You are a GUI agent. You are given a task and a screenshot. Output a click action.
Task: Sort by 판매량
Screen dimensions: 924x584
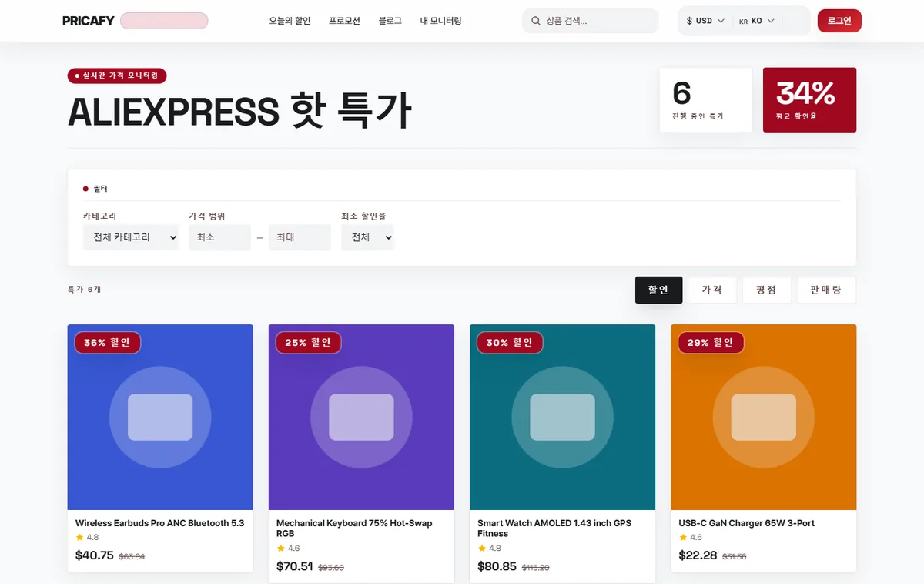coord(826,290)
